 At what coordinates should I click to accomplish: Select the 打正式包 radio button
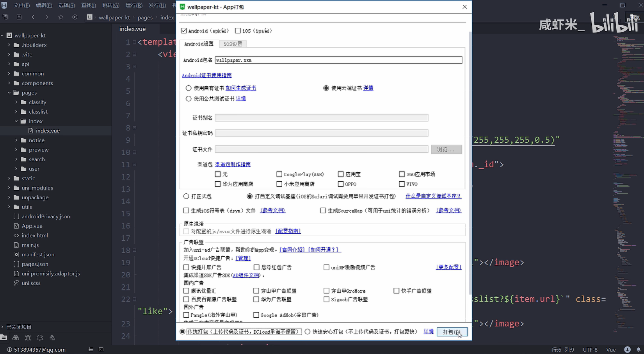click(186, 196)
